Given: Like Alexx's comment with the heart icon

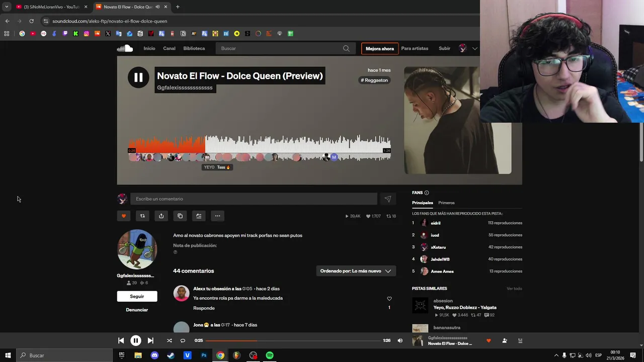Looking at the screenshot, I should click(389, 299).
